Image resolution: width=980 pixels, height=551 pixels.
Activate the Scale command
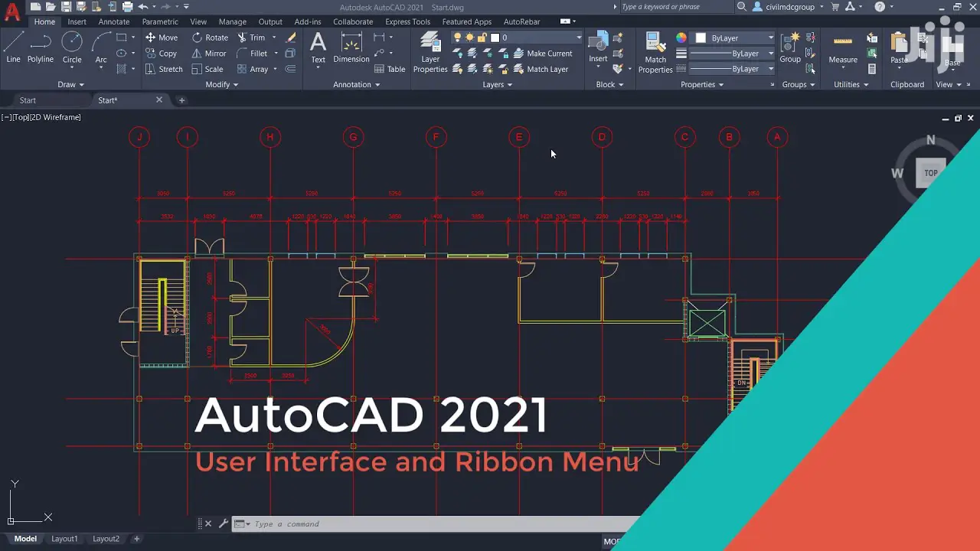[207, 69]
